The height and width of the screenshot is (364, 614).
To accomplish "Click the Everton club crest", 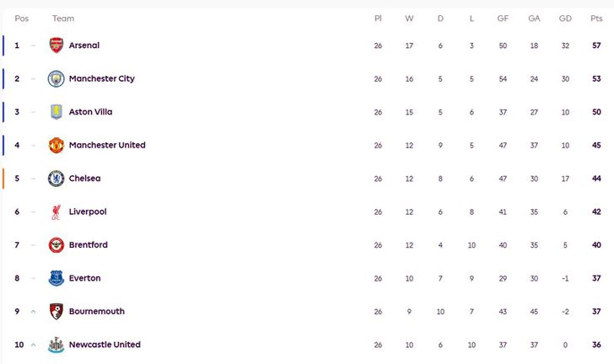I will tap(56, 278).
